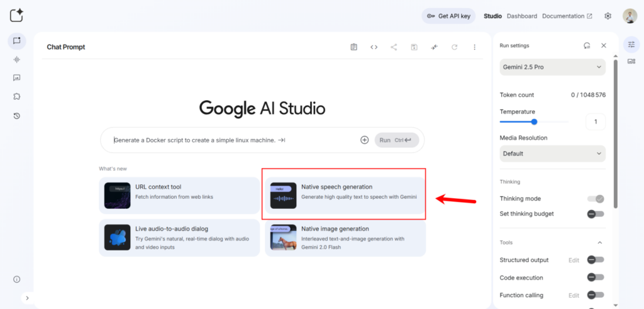Open History from the left sidebar

click(x=16, y=116)
